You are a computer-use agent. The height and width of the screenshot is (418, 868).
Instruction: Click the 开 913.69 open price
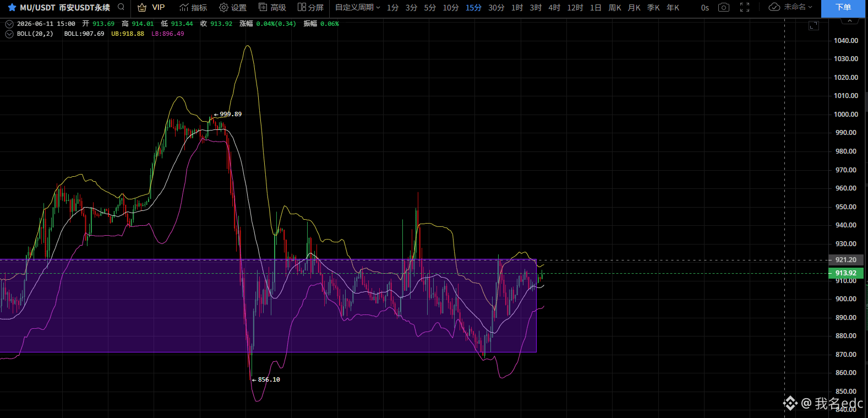point(99,24)
